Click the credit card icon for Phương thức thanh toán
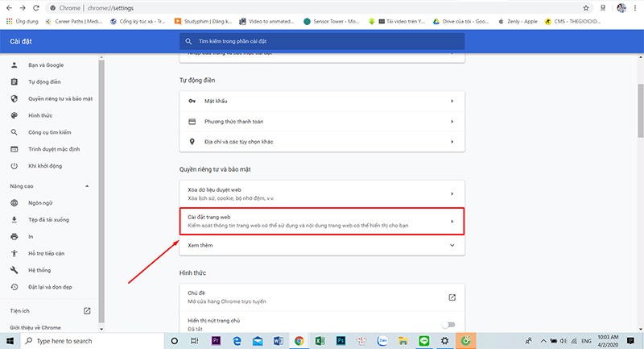644x349 pixels. tap(192, 121)
